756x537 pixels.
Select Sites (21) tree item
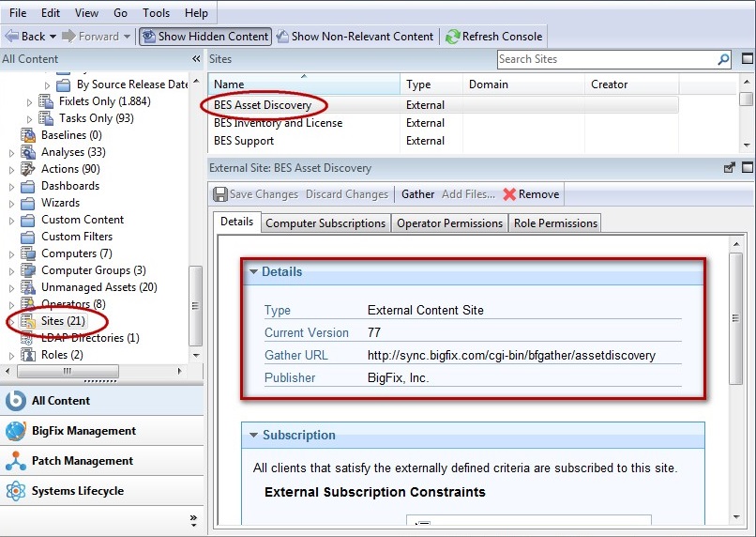(x=63, y=321)
